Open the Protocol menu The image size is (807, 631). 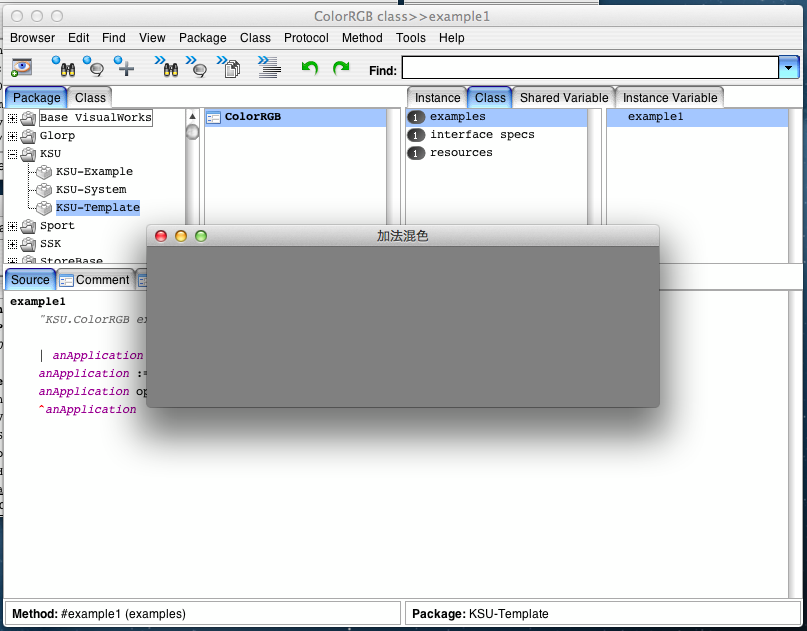(x=306, y=38)
